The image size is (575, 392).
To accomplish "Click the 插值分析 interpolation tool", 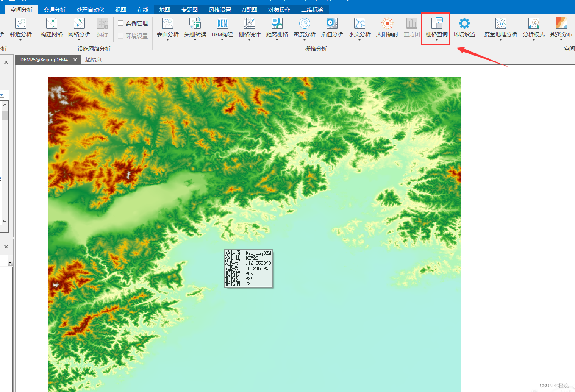I will tap(332, 28).
